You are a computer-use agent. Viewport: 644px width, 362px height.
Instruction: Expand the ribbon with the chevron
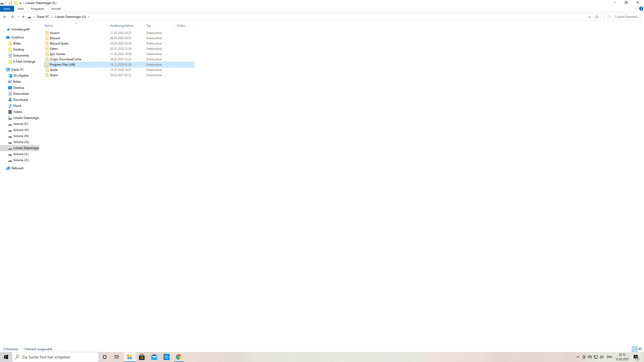coord(636,9)
